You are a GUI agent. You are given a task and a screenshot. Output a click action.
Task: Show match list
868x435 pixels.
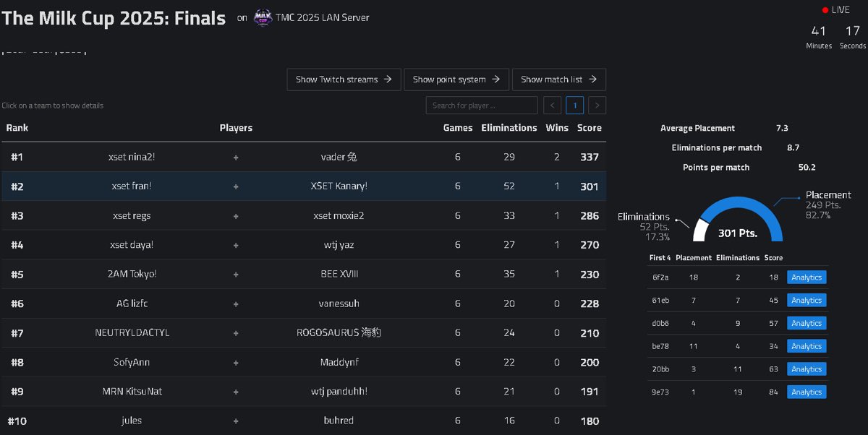(558, 79)
